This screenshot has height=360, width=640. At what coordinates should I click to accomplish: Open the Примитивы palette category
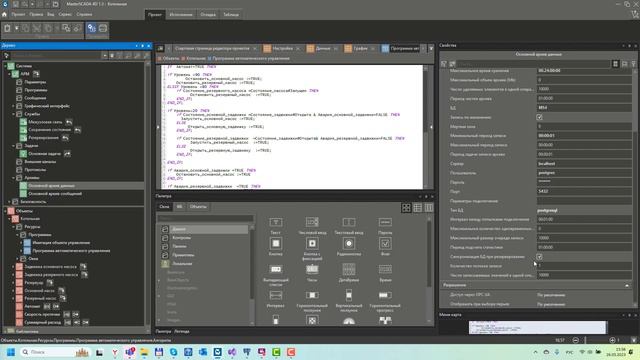(x=183, y=255)
